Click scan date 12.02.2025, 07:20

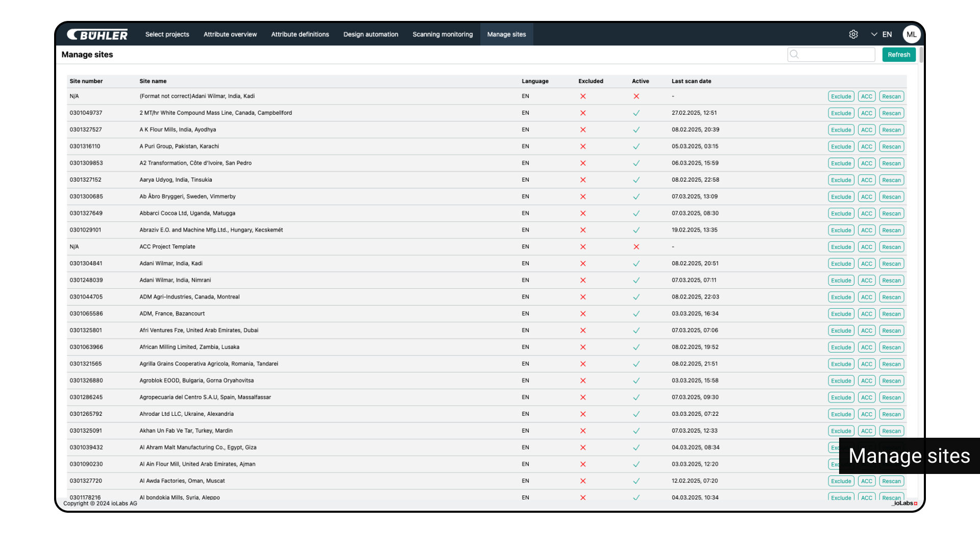[x=695, y=481]
